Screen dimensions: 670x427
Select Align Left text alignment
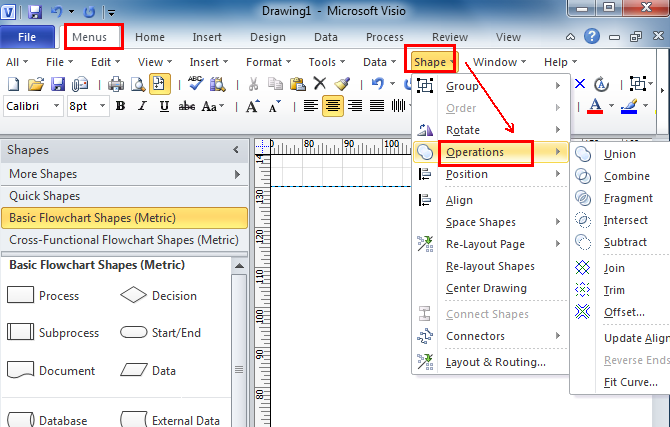(311, 106)
